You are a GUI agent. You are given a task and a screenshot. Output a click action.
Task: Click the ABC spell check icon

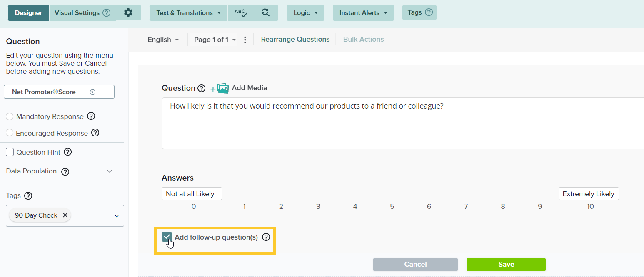click(x=240, y=13)
